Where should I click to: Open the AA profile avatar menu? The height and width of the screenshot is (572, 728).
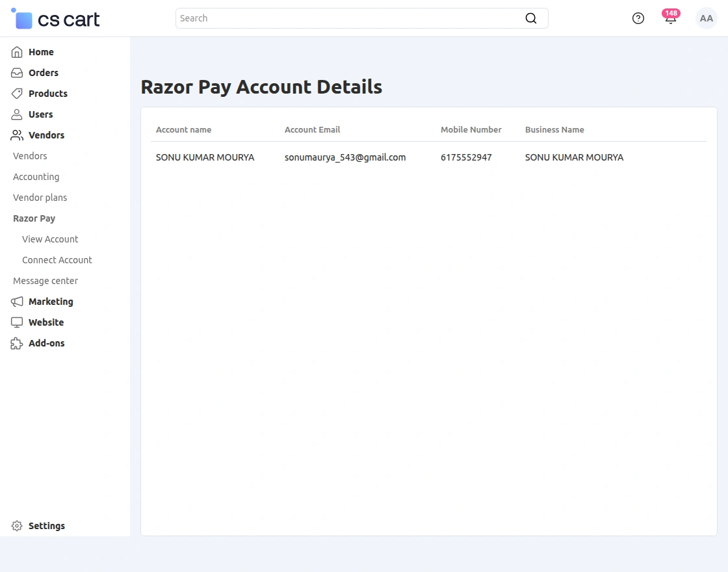click(706, 18)
